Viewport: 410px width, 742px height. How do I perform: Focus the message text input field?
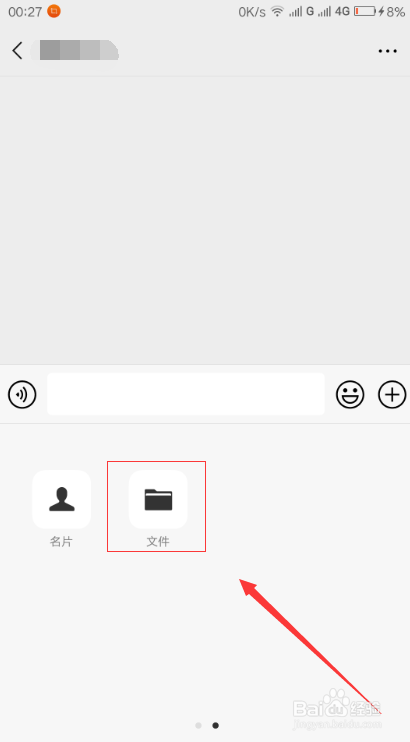pyautogui.click(x=186, y=394)
